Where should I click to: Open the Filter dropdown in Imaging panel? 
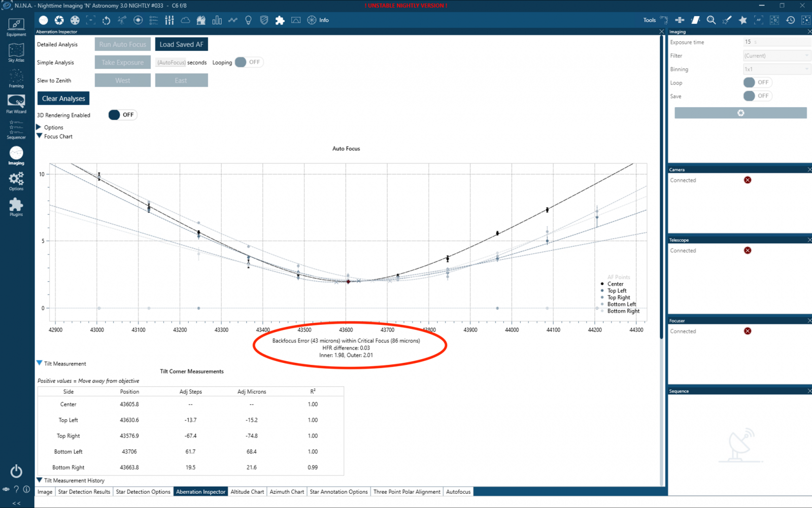point(776,56)
